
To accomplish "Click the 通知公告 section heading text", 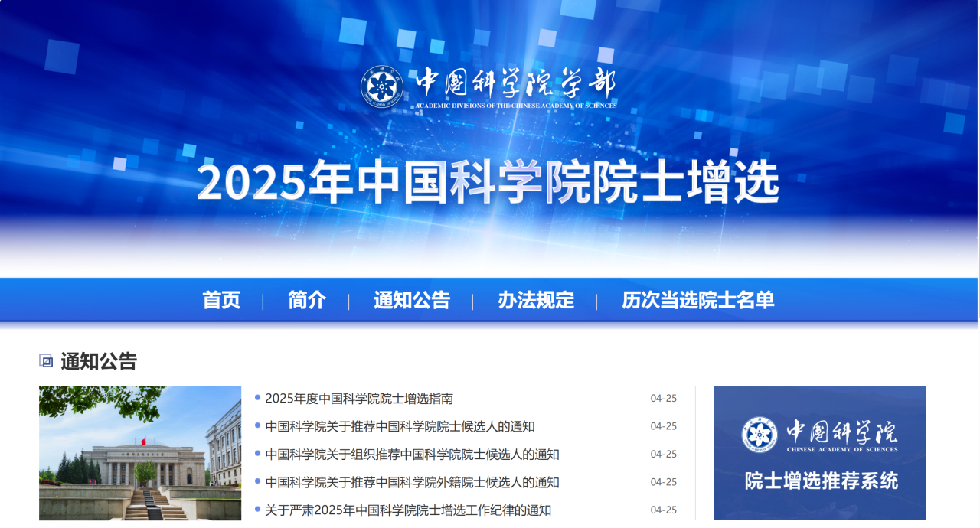I will (x=99, y=361).
